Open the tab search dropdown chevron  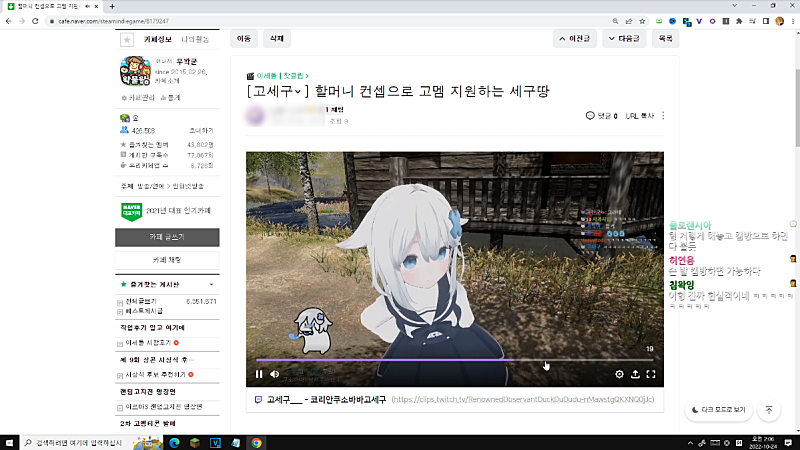click(734, 6)
